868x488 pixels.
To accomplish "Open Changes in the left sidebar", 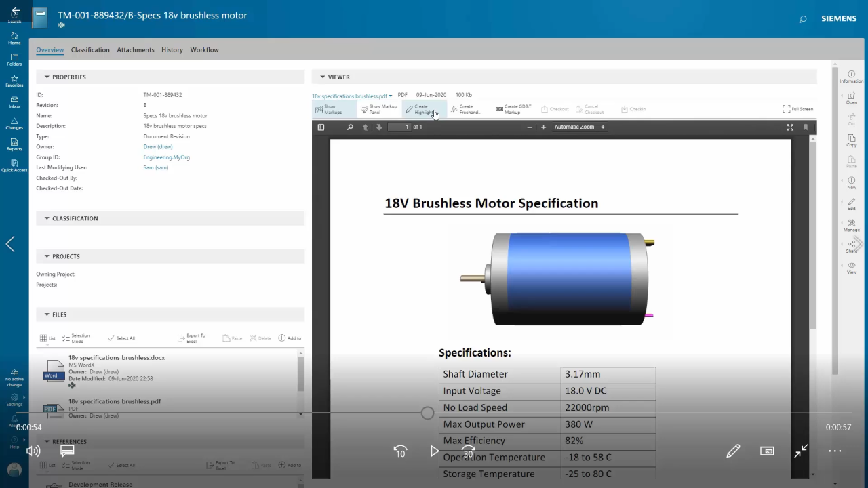I will click(x=14, y=123).
